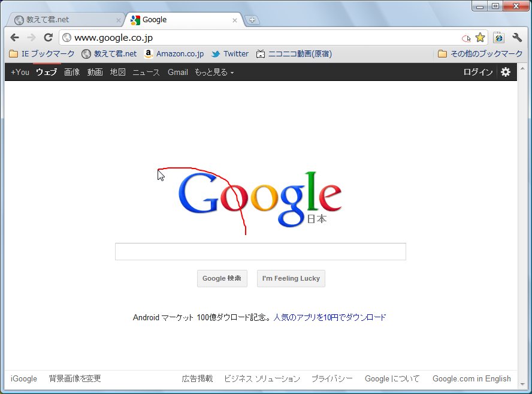Open ニュース from the Google bar
This screenshot has width=532, height=394.
[x=146, y=72]
